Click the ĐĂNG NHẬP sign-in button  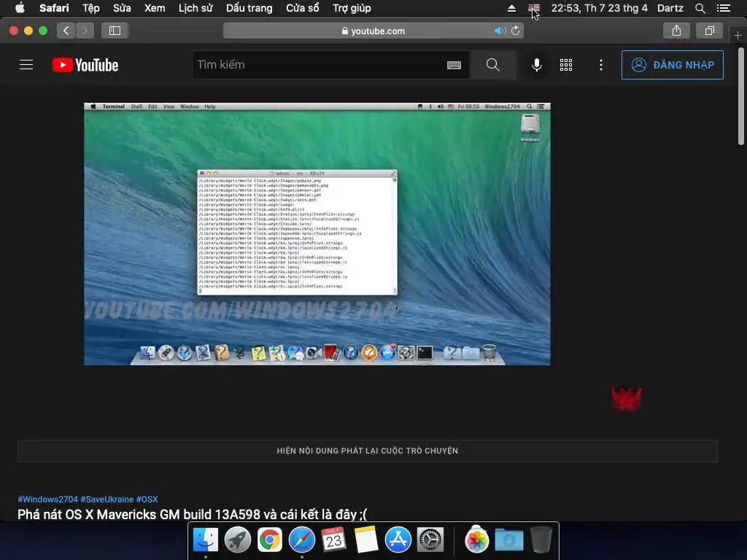coord(672,65)
